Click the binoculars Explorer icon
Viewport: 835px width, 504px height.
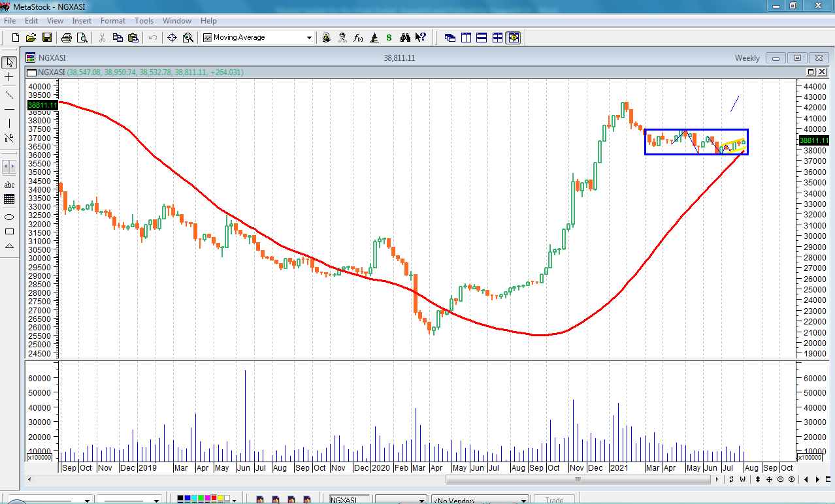click(x=405, y=38)
